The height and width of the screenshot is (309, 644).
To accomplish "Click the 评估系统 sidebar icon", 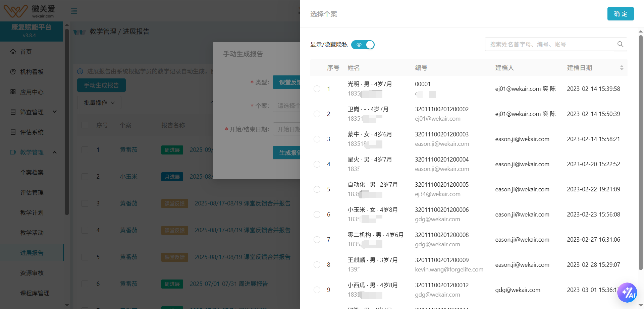I will 13,132.
